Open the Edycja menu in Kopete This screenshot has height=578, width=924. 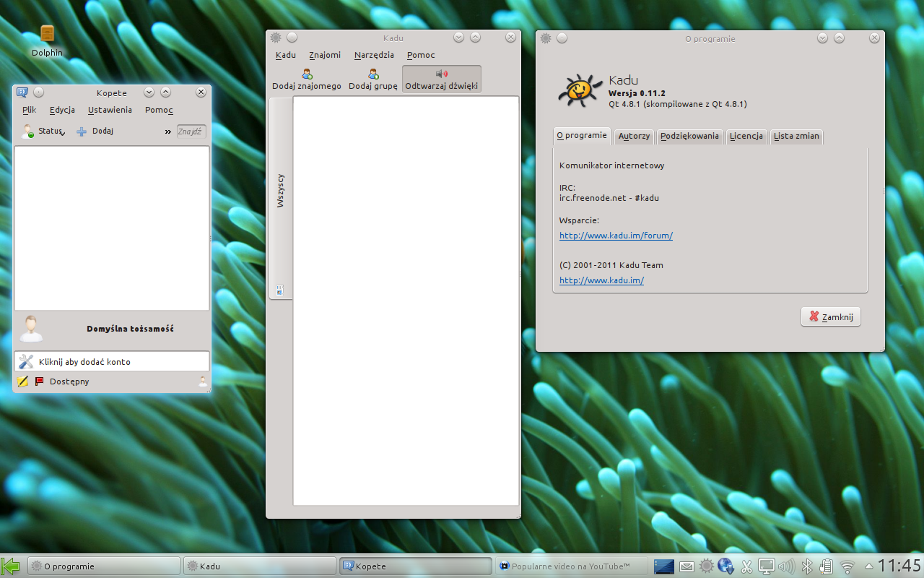[62, 110]
